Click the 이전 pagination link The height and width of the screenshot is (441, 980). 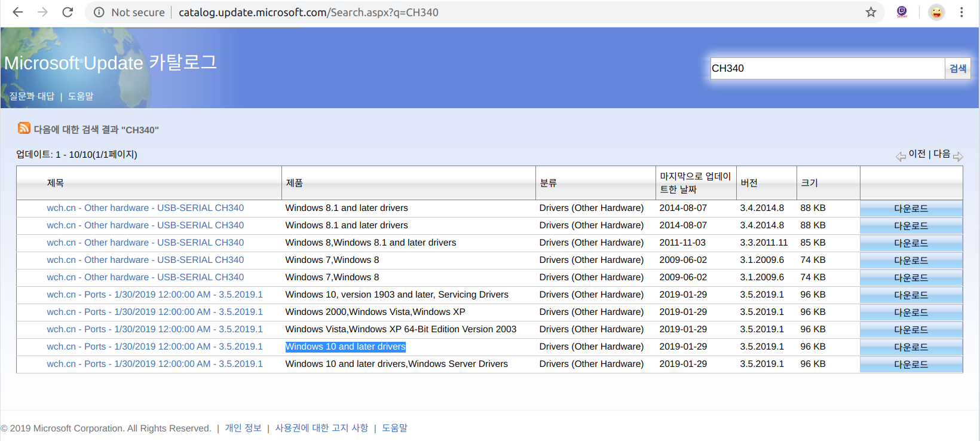tap(917, 154)
